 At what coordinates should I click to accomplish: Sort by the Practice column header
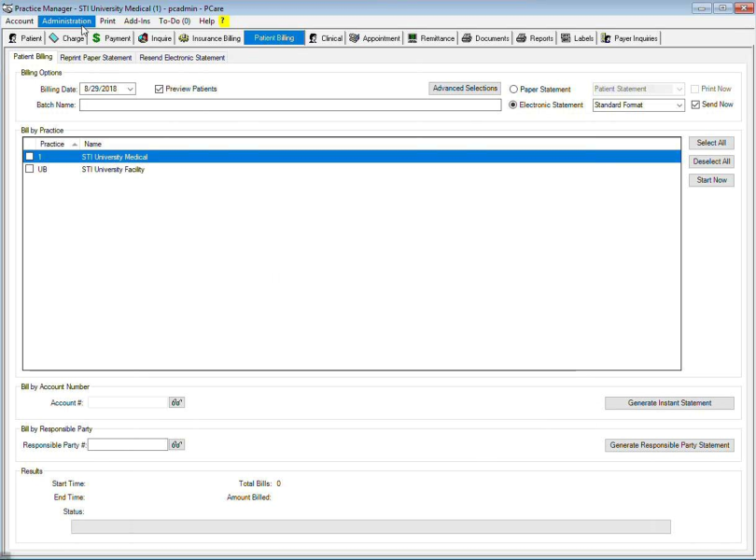pos(52,145)
